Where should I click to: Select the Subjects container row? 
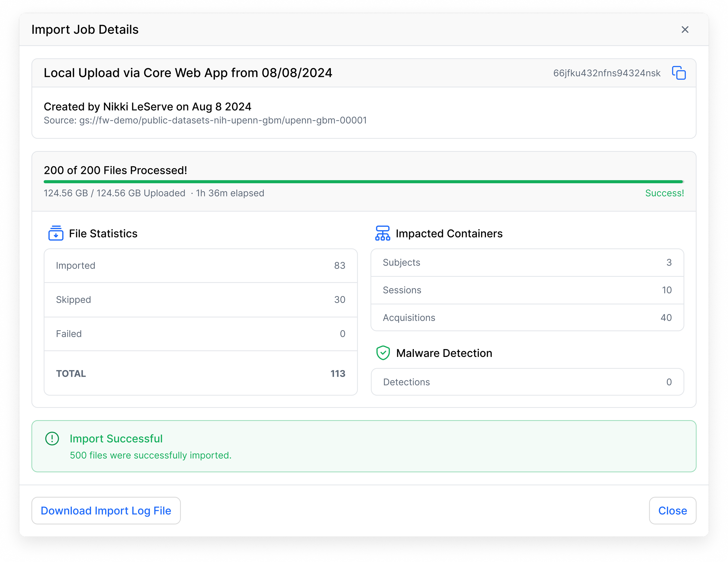pos(527,262)
